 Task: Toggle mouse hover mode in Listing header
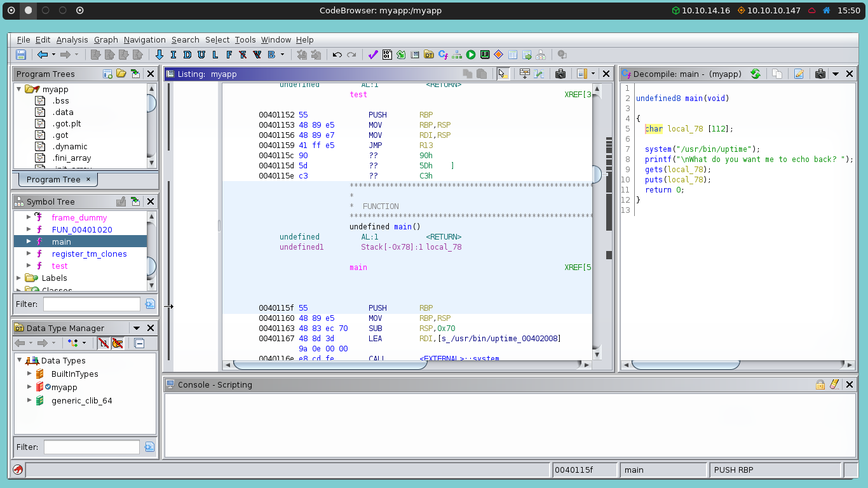503,74
